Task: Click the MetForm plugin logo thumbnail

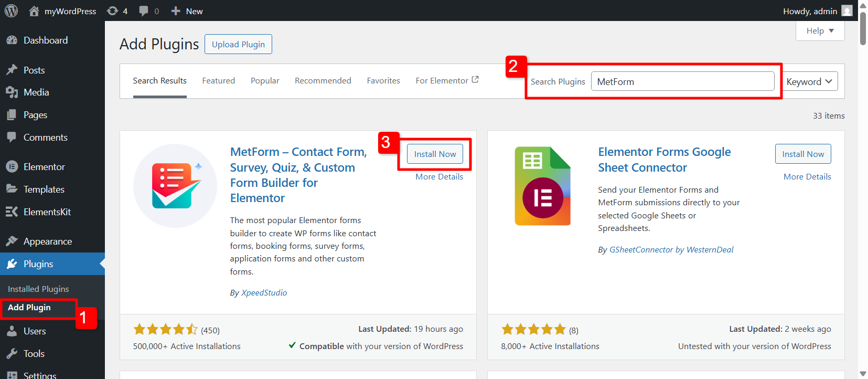Action: pos(175,186)
